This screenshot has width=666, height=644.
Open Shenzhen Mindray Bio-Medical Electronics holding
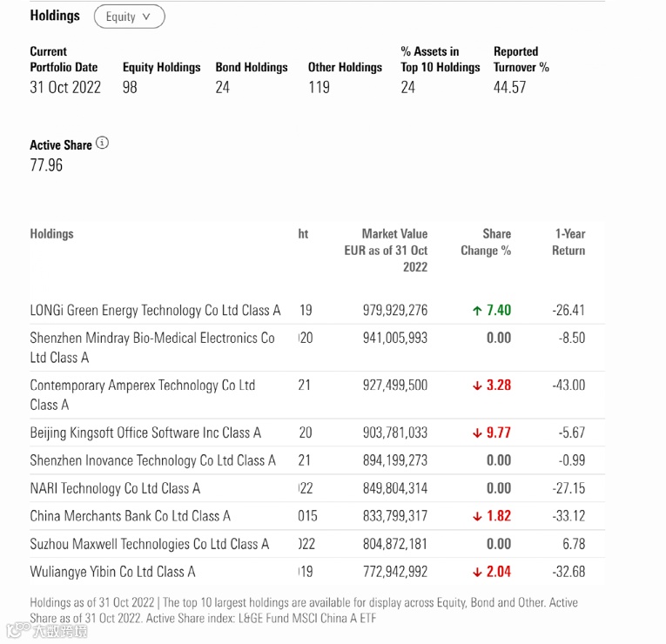152,348
